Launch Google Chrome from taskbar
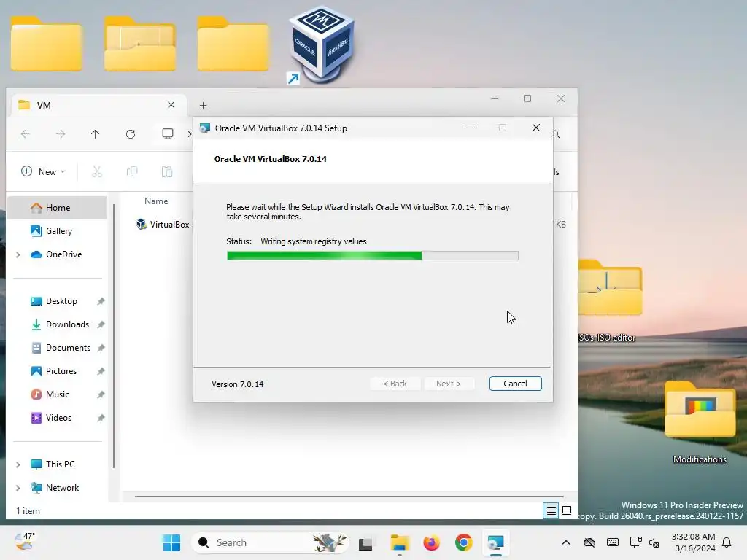This screenshot has height=560, width=747. pos(463,542)
